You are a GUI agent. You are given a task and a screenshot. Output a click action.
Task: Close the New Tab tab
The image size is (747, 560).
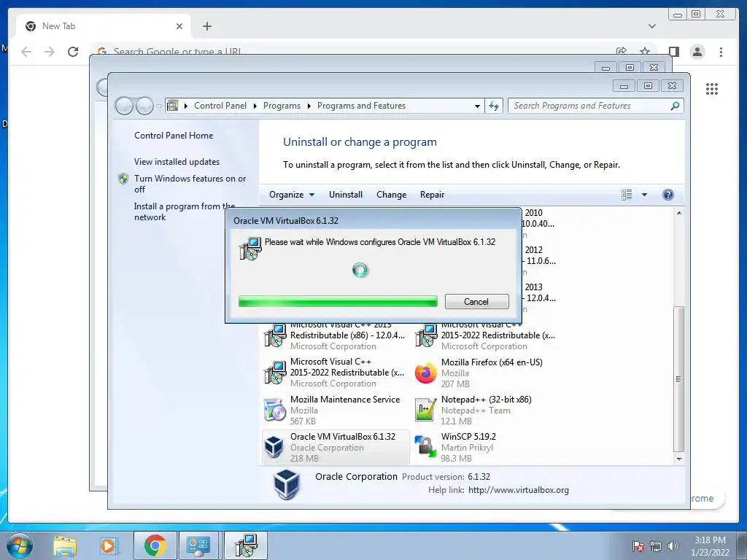pyautogui.click(x=179, y=26)
